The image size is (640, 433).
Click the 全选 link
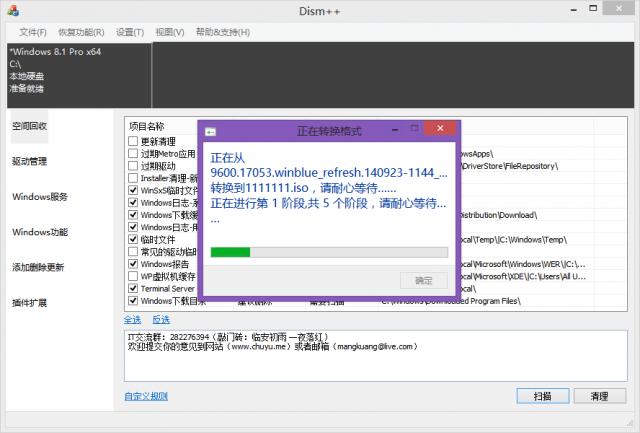pyautogui.click(x=133, y=320)
